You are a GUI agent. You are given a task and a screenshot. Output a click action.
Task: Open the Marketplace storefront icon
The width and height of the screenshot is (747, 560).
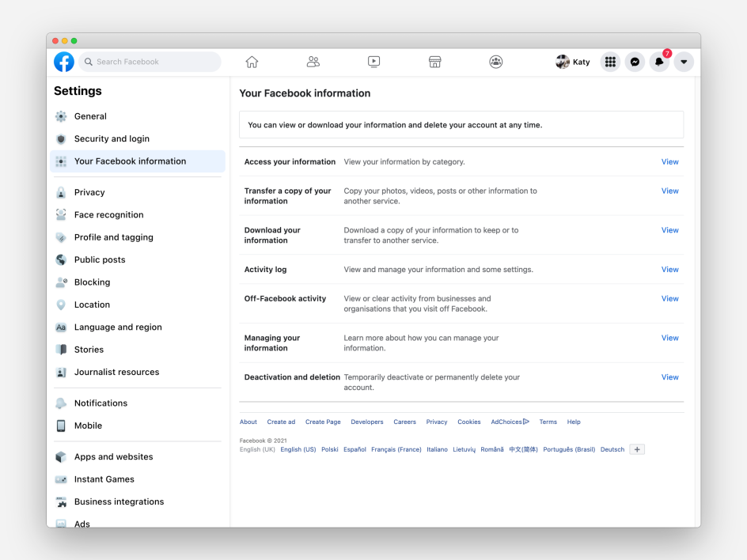pyautogui.click(x=434, y=61)
